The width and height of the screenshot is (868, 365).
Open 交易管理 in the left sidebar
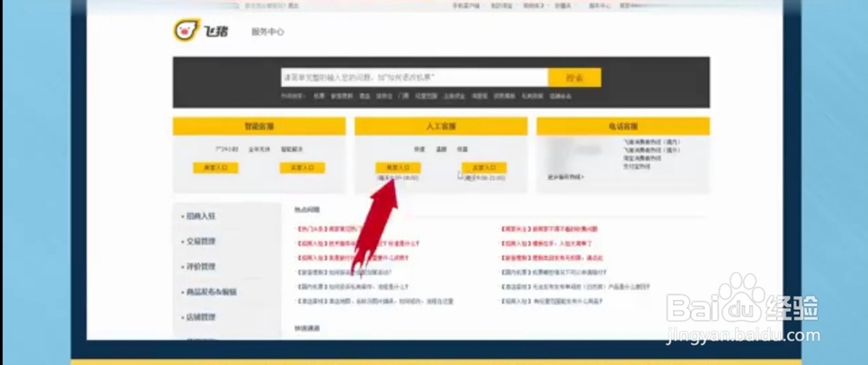click(201, 242)
